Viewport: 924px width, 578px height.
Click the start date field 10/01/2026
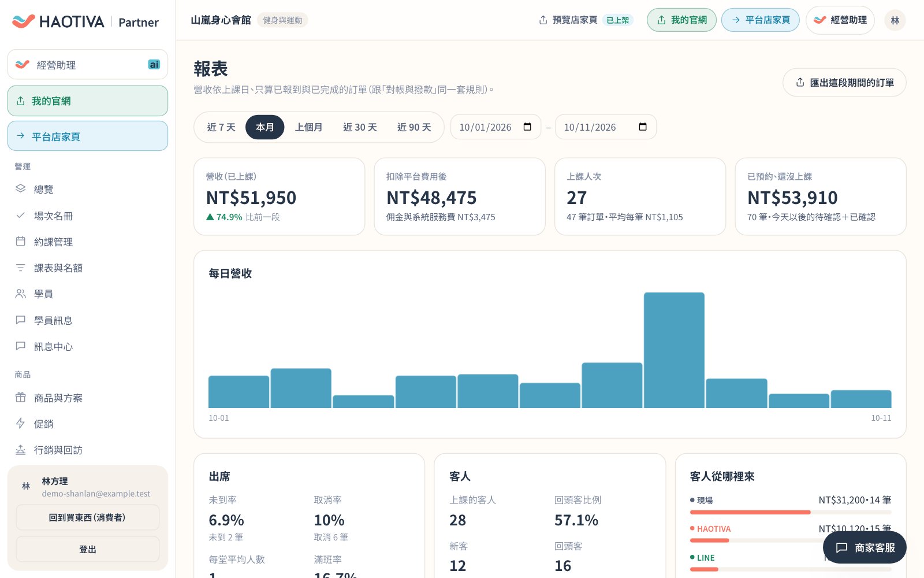point(495,127)
